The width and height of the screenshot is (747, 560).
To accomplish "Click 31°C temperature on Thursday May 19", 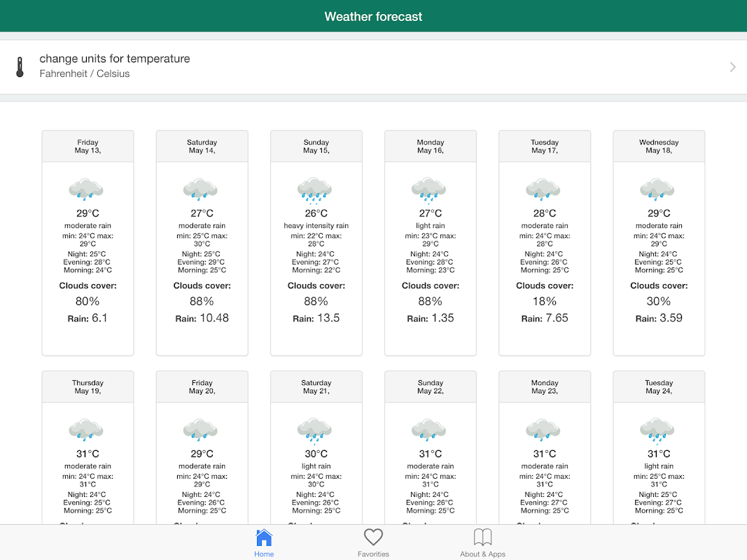I will click(x=88, y=454).
